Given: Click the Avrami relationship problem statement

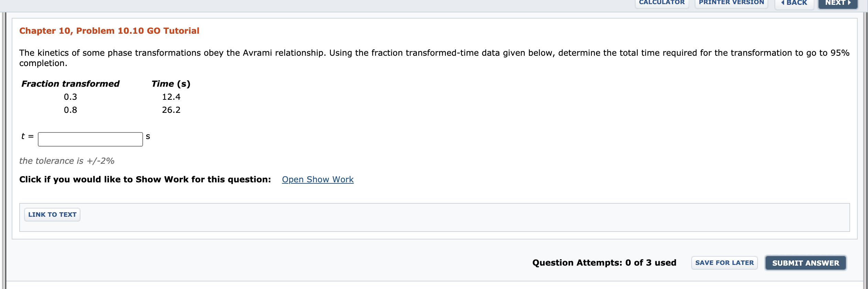Looking at the screenshot, I should pos(433,53).
